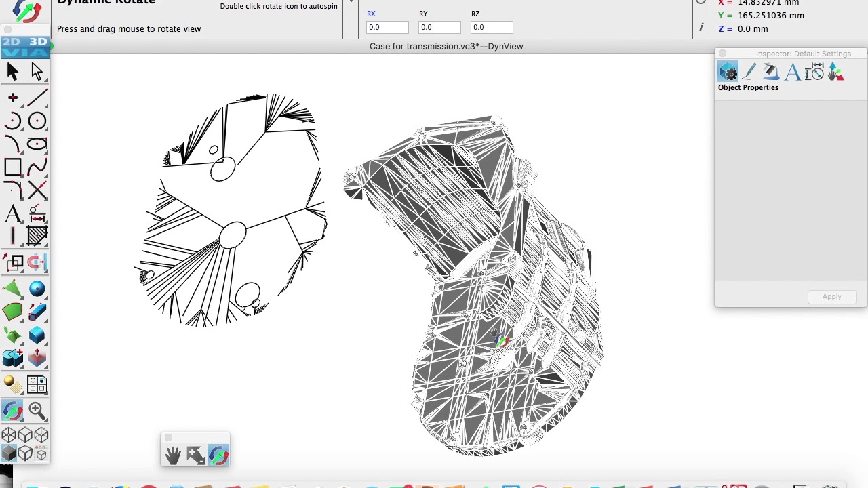Select the Pan hand in floating palette

coord(173,455)
